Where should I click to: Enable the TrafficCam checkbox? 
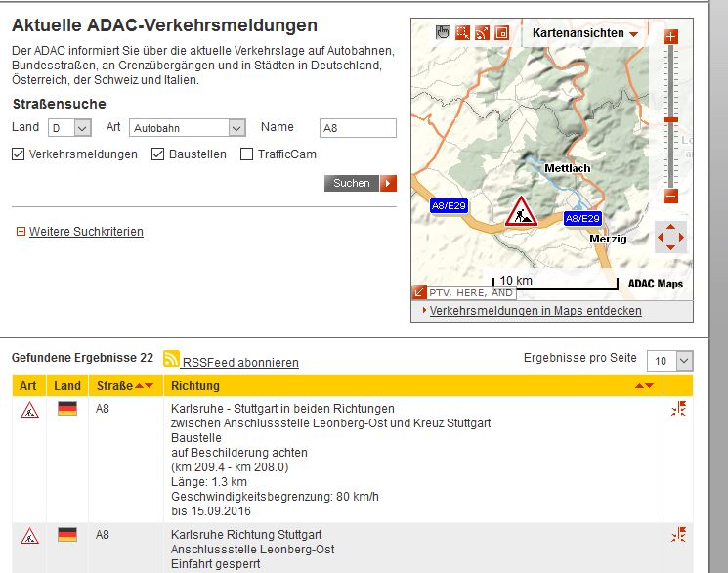(246, 154)
